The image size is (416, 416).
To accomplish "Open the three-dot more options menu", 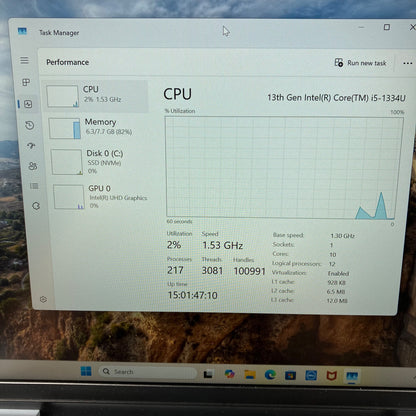I will click(x=407, y=63).
